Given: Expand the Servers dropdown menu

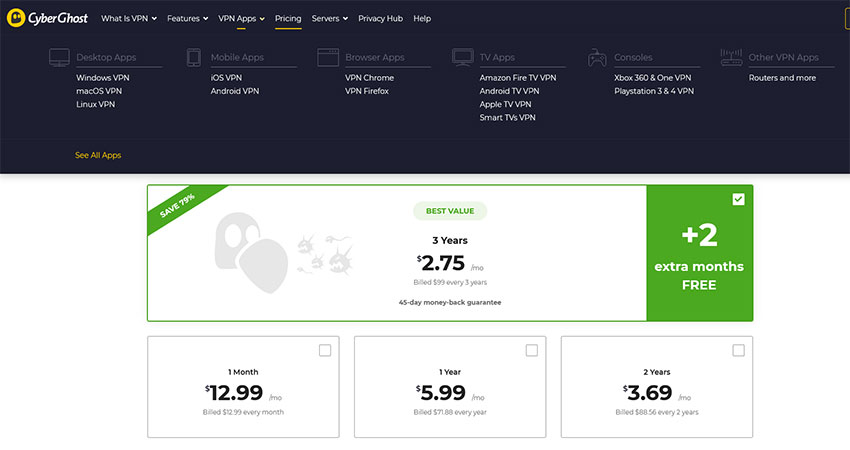Looking at the screenshot, I should 330,18.
